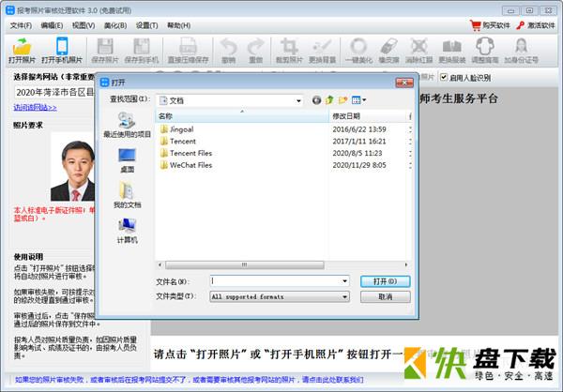Click the 消除红眼 red-eye removal icon
This screenshot has width=563, height=392.
pyautogui.click(x=418, y=46)
